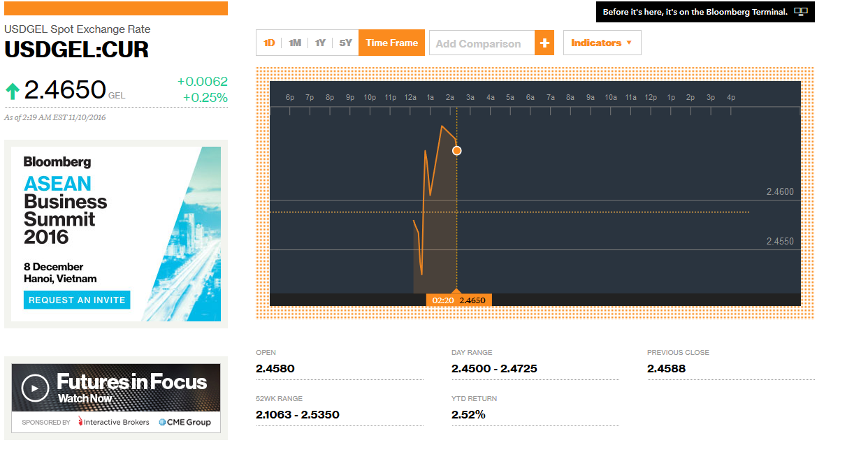The height and width of the screenshot is (452, 868).
Task: Click the 52Wk Range value 2.1063 - 2.5350
Action: tap(298, 414)
